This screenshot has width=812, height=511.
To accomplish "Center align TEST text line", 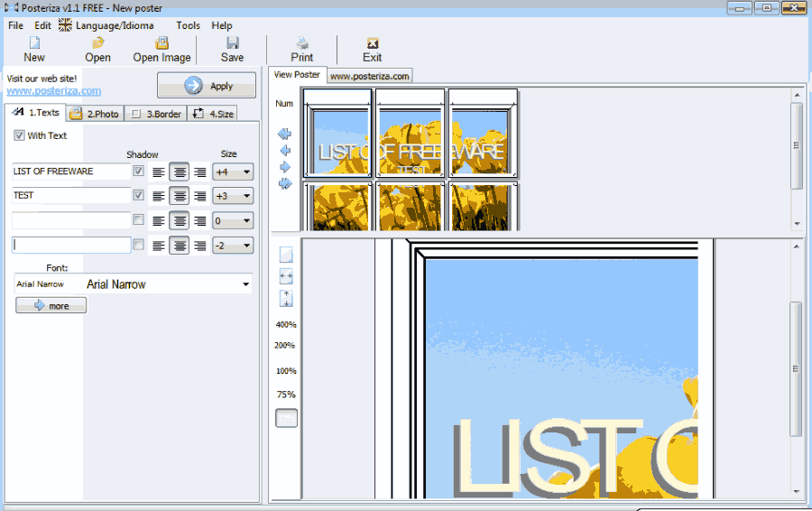I will pyautogui.click(x=180, y=196).
